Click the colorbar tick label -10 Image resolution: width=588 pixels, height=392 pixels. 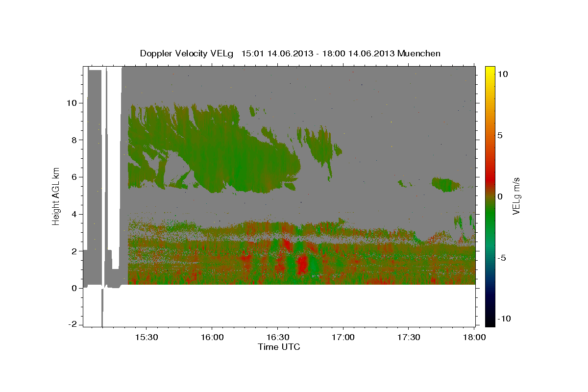tap(504, 319)
